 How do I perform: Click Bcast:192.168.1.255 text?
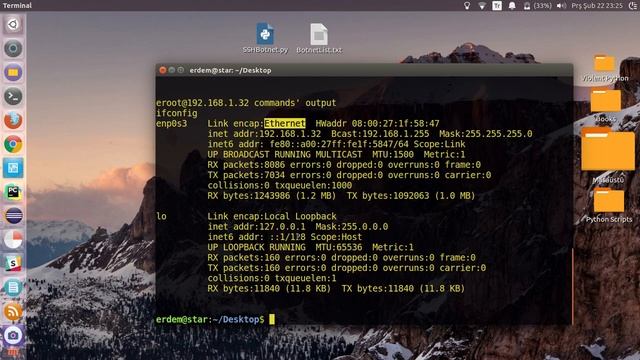tap(380, 134)
